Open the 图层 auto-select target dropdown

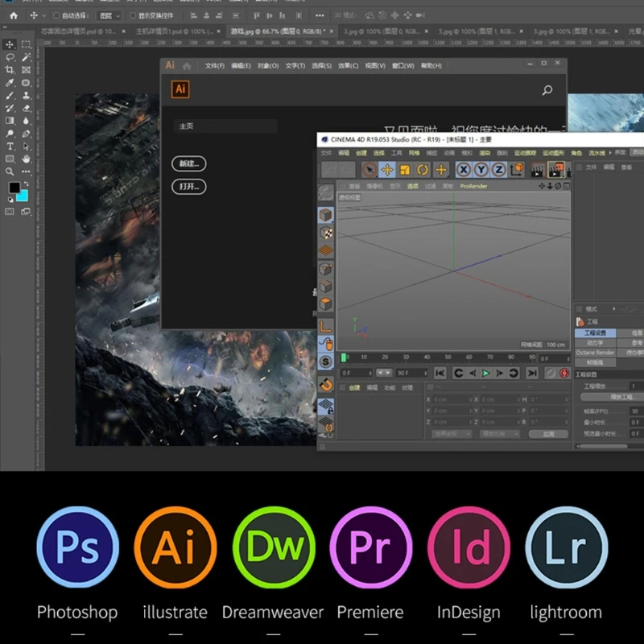[109, 15]
